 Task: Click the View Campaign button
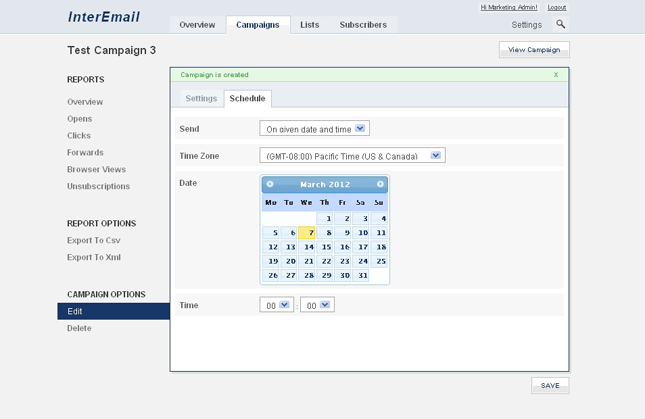(x=534, y=49)
